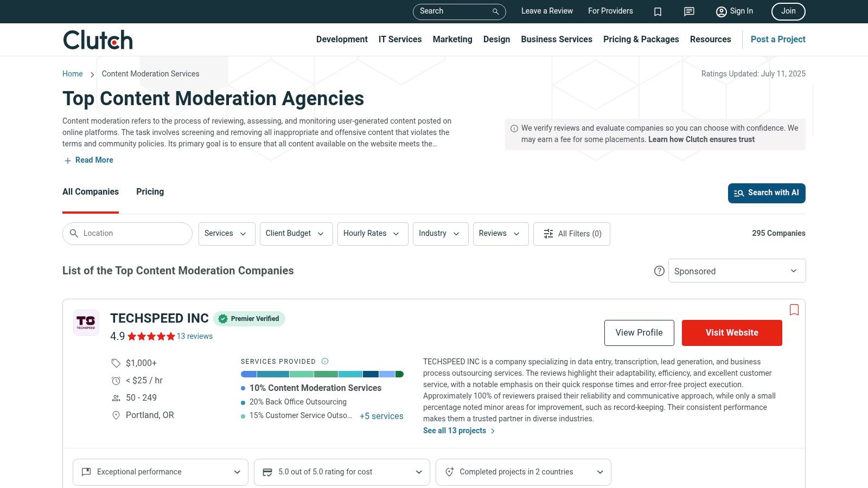
Task: Show the +5 services link
Action: click(x=381, y=416)
